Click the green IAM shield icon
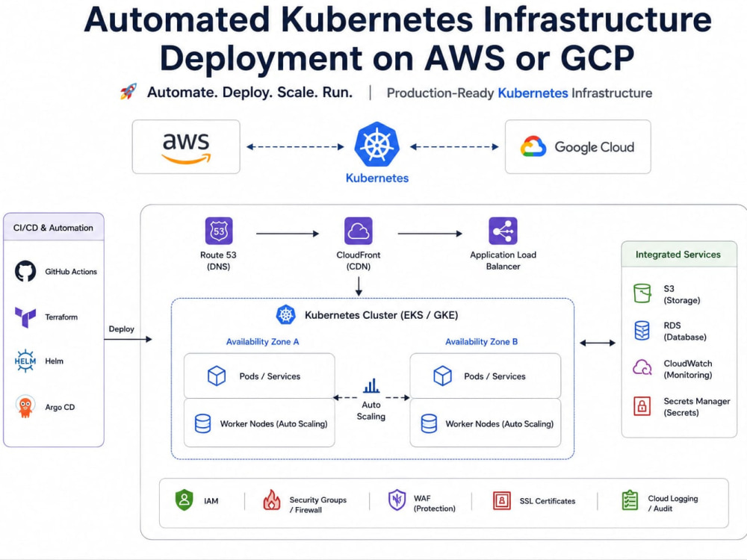 [x=185, y=500]
